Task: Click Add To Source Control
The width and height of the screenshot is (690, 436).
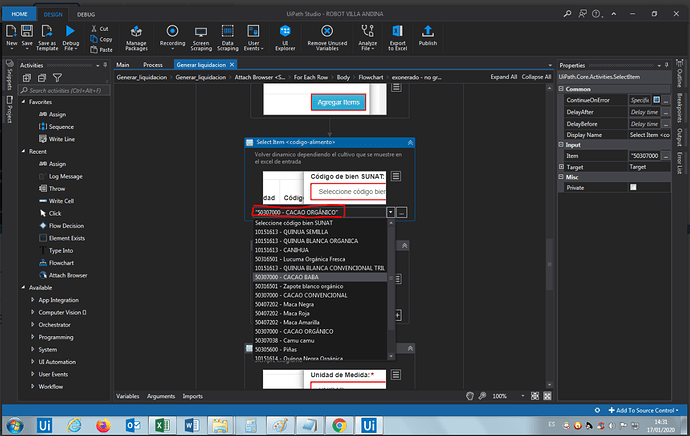Action: pyautogui.click(x=643, y=410)
